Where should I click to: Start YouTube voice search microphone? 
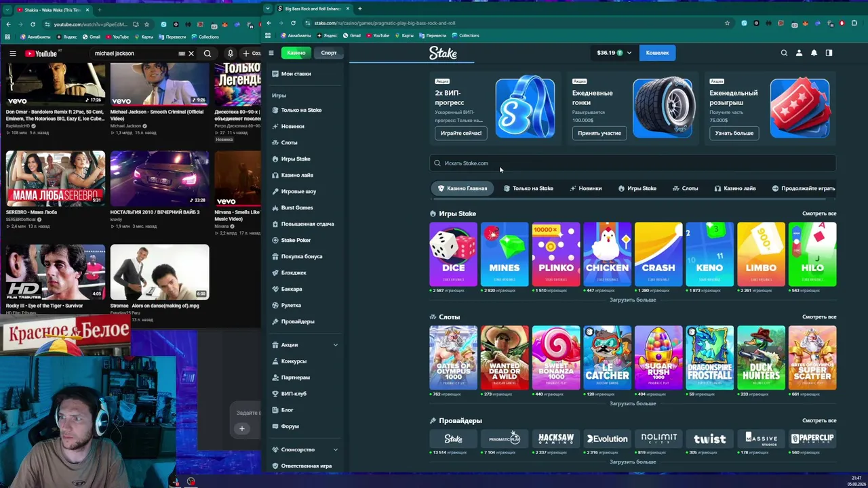click(231, 54)
